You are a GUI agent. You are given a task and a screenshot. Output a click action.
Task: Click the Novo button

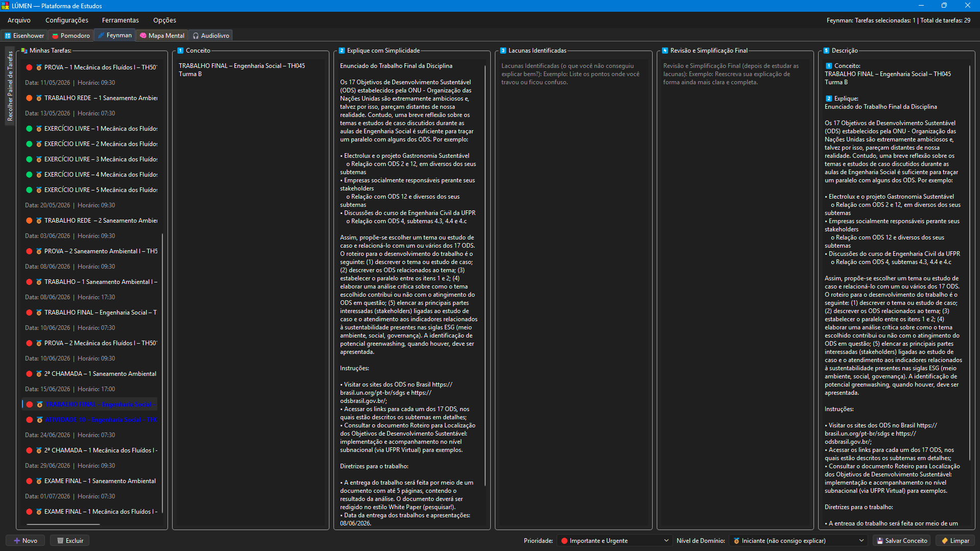coord(25,540)
